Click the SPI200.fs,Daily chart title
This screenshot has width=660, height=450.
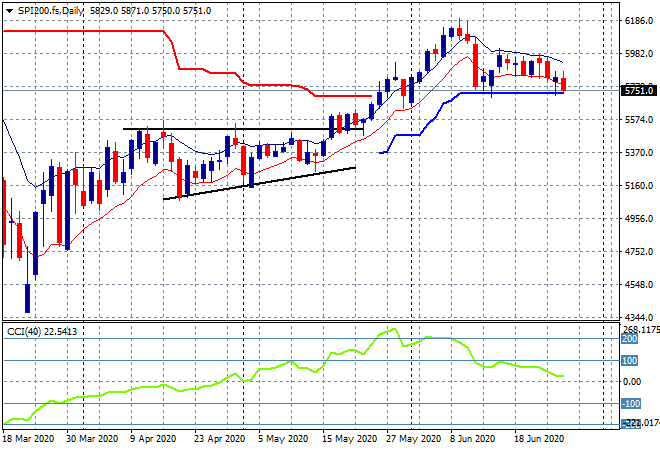point(51,11)
